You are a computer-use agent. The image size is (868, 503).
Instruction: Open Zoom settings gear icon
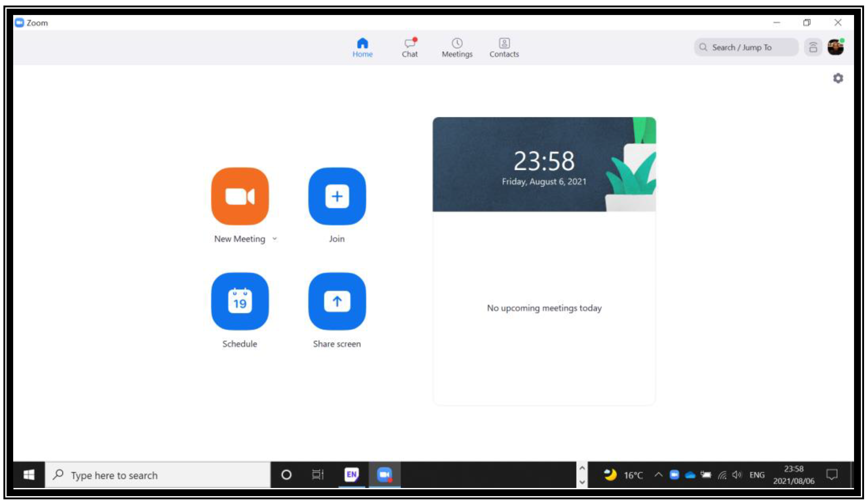point(838,78)
